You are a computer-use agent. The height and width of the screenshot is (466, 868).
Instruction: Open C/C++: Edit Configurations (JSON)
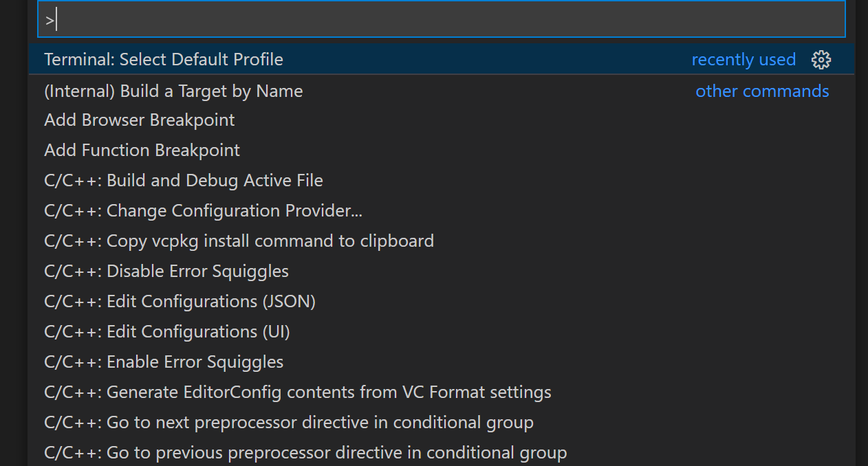180,302
